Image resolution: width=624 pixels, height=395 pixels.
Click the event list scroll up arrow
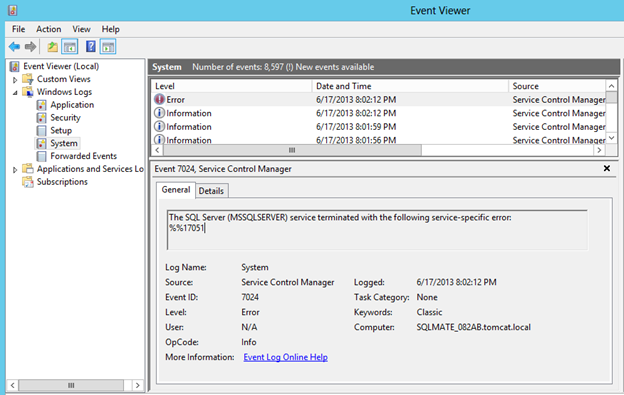coord(611,86)
